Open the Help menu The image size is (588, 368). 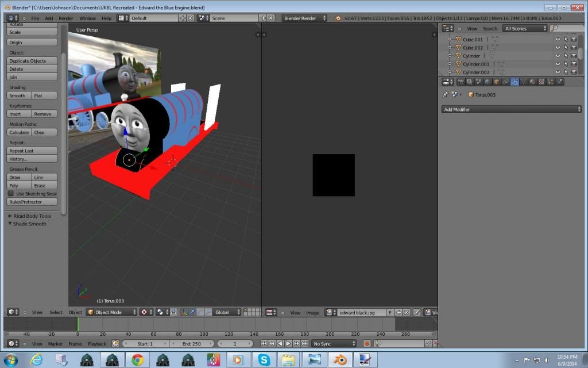point(106,18)
